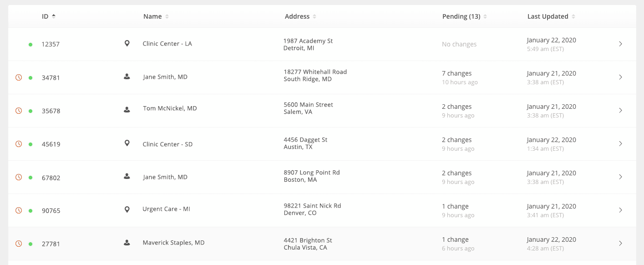Select the Jane Smith row at Boston, MA

[322, 177]
